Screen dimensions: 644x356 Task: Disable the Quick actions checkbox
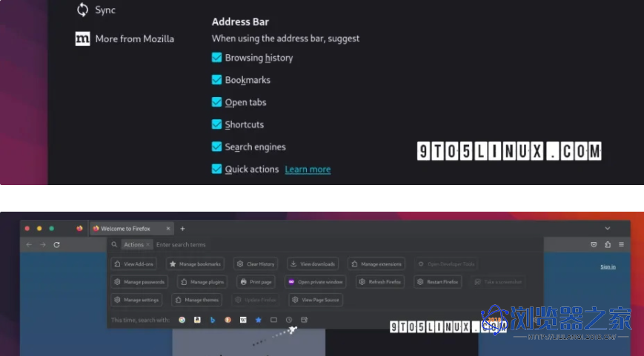tap(216, 169)
